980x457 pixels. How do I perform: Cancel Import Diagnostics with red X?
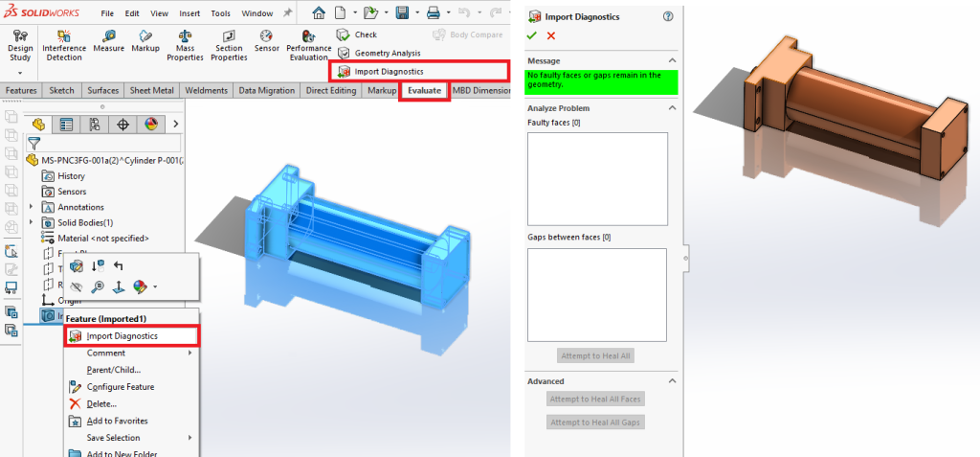tap(550, 35)
